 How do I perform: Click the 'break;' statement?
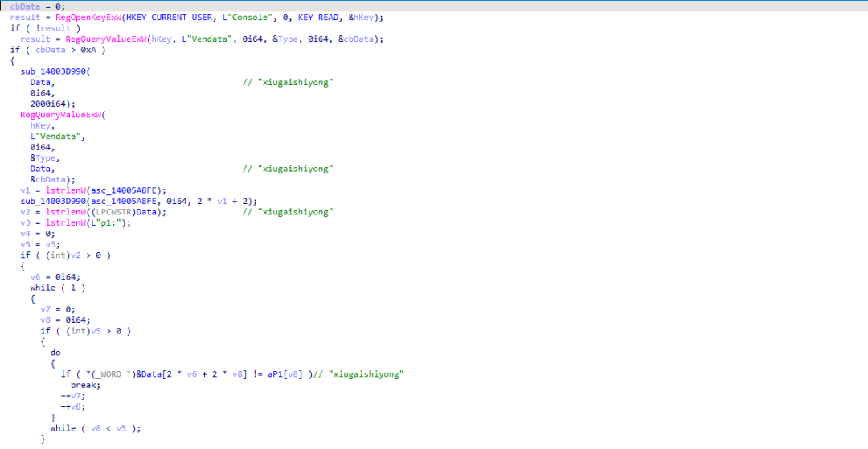coord(86,385)
